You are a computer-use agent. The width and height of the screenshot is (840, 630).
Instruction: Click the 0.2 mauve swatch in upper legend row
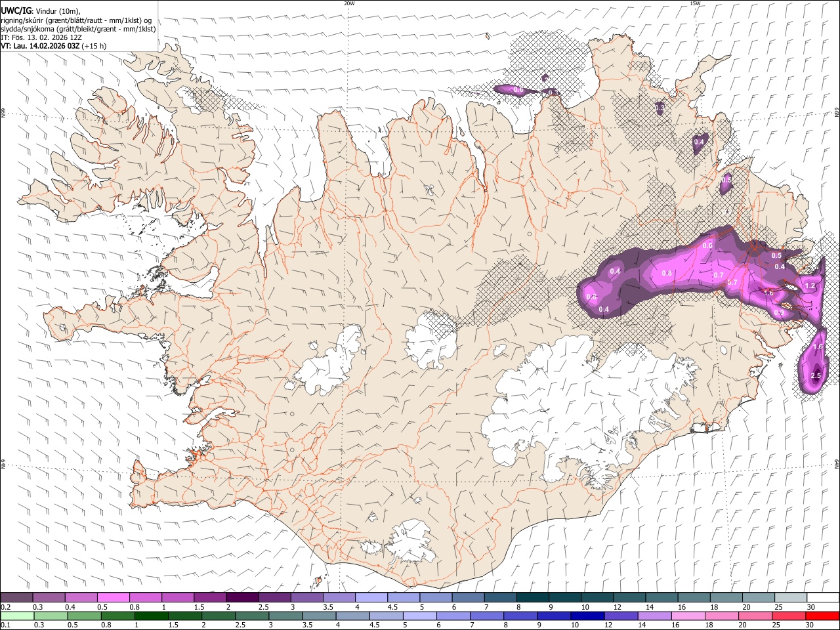[16, 597]
